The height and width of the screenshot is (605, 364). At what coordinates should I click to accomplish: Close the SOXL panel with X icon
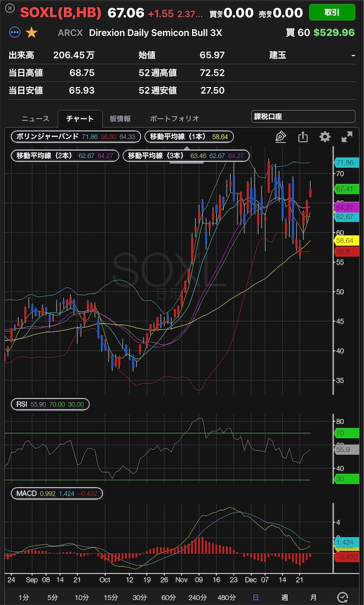11,8
